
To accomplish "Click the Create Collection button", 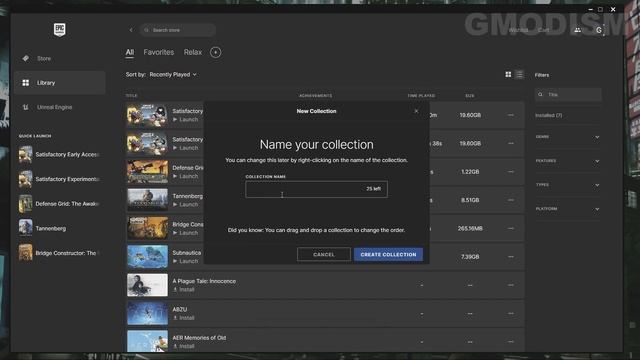I will (388, 254).
